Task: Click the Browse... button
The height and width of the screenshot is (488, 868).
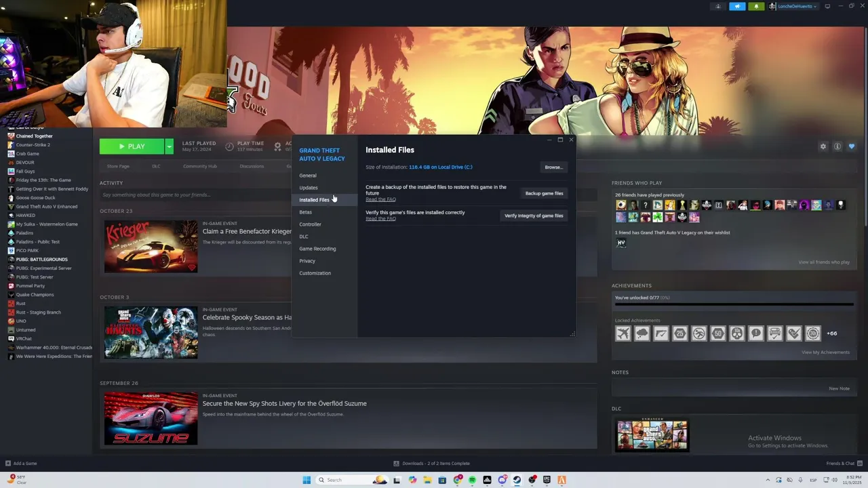Action: [x=553, y=167]
